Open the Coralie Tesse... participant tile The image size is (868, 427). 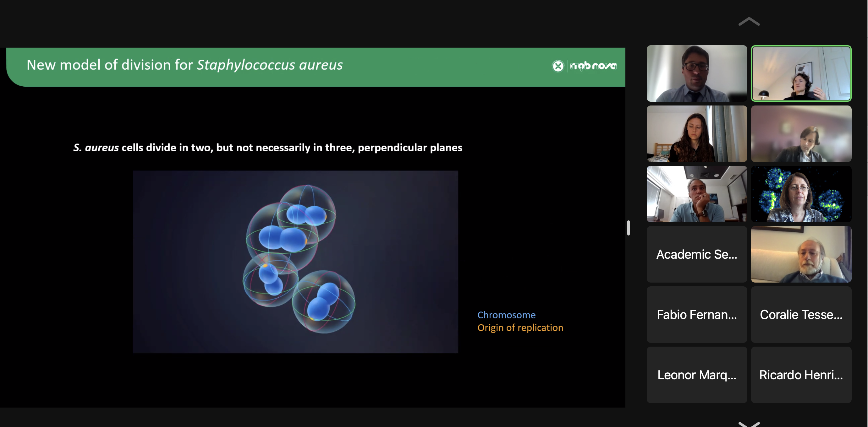tap(801, 315)
